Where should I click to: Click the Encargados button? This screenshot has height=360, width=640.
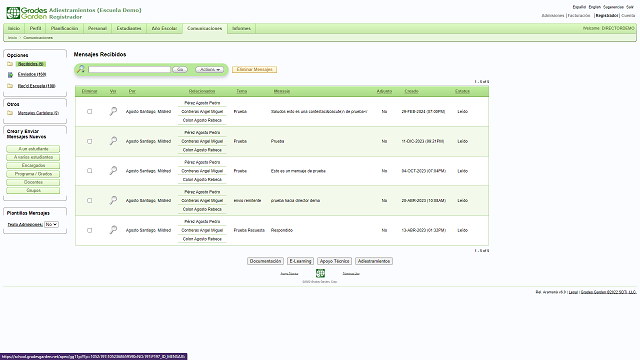click(33, 166)
